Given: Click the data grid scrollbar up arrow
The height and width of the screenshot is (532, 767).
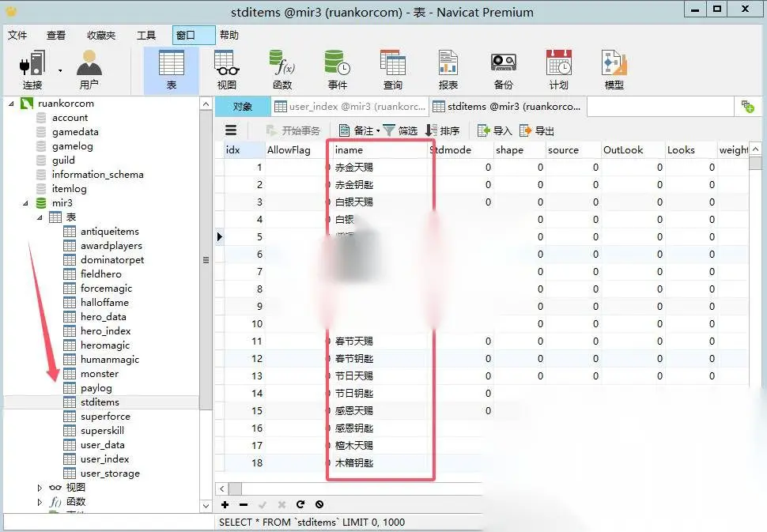Looking at the screenshot, I should [x=755, y=149].
